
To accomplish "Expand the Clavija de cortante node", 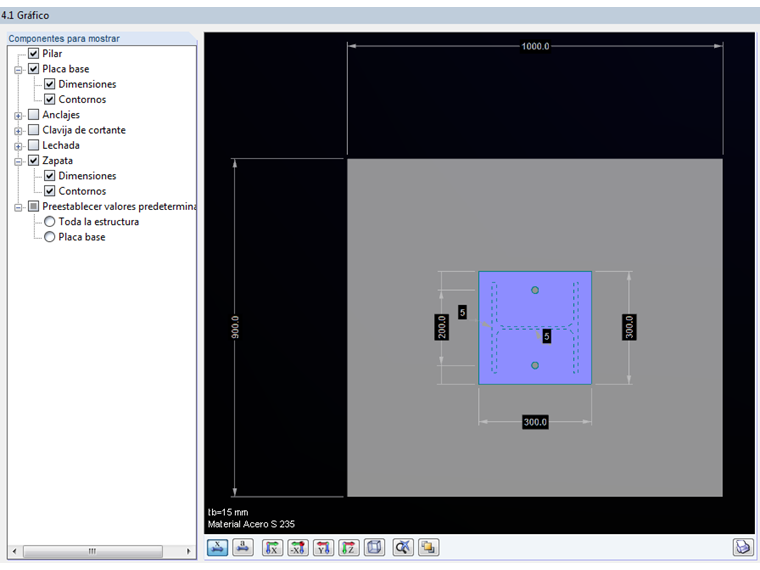I will (18, 131).
